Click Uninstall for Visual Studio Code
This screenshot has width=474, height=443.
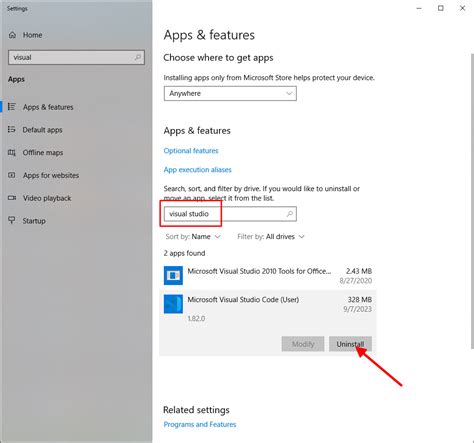350,344
